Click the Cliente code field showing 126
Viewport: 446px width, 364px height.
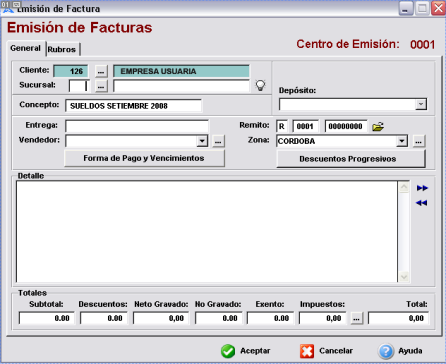pyautogui.click(x=71, y=71)
